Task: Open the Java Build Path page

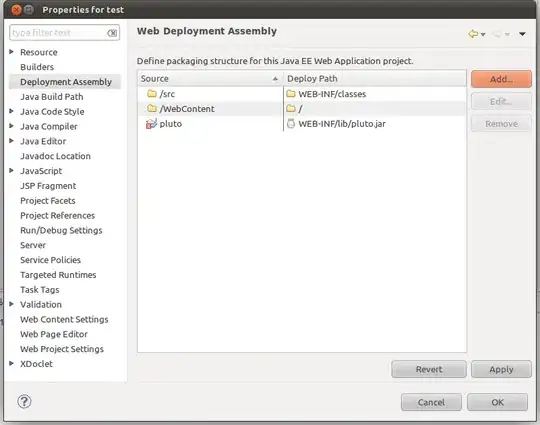Action: [x=52, y=97]
